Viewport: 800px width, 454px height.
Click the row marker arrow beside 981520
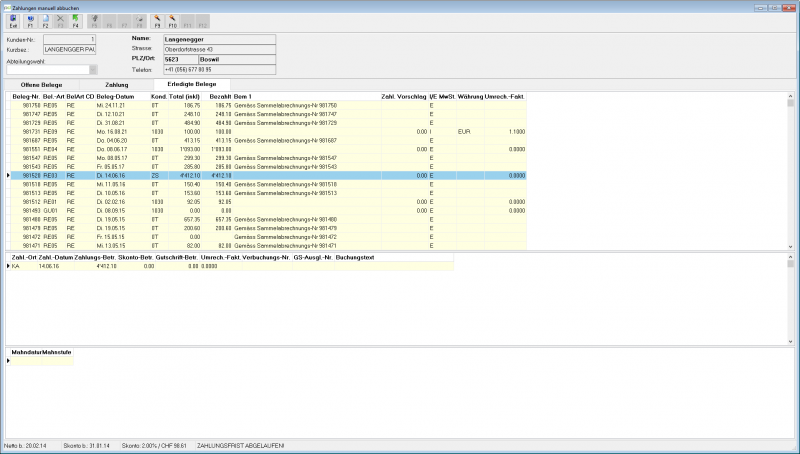click(8, 175)
